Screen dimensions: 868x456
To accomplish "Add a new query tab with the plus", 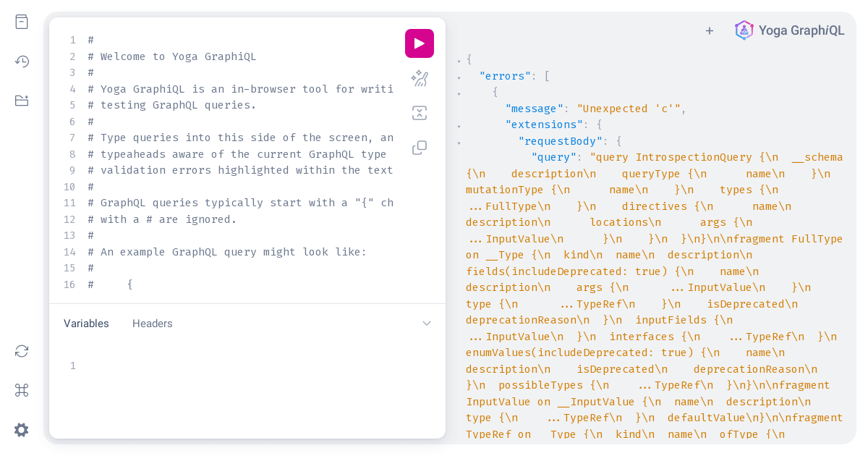I will tap(710, 30).
